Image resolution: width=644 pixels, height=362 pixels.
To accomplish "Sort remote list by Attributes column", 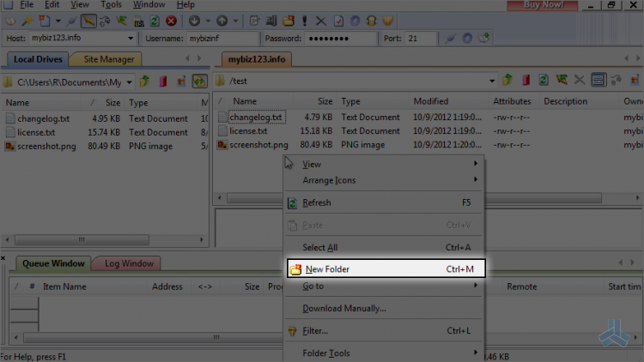I will (x=512, y=101).
